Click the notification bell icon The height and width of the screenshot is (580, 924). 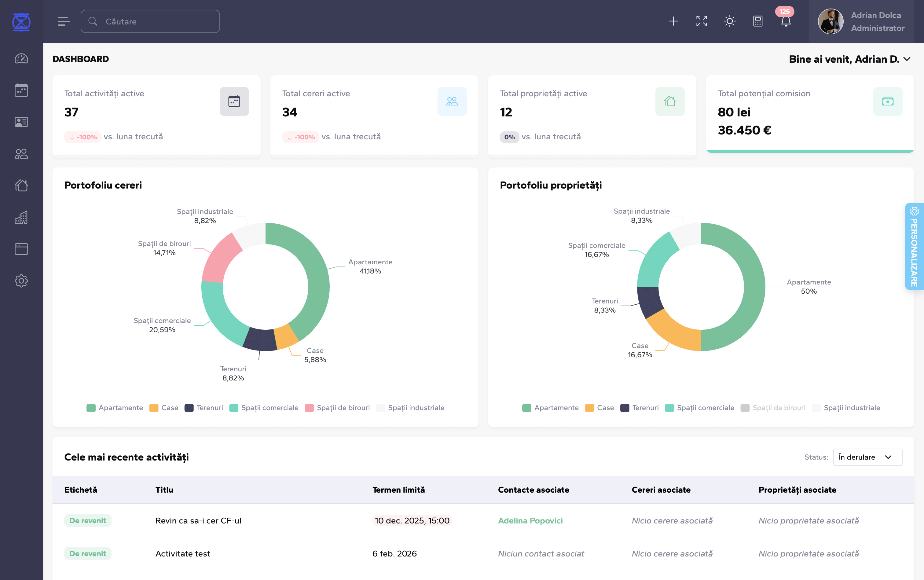pyautogui.click(x=786, y=21)
